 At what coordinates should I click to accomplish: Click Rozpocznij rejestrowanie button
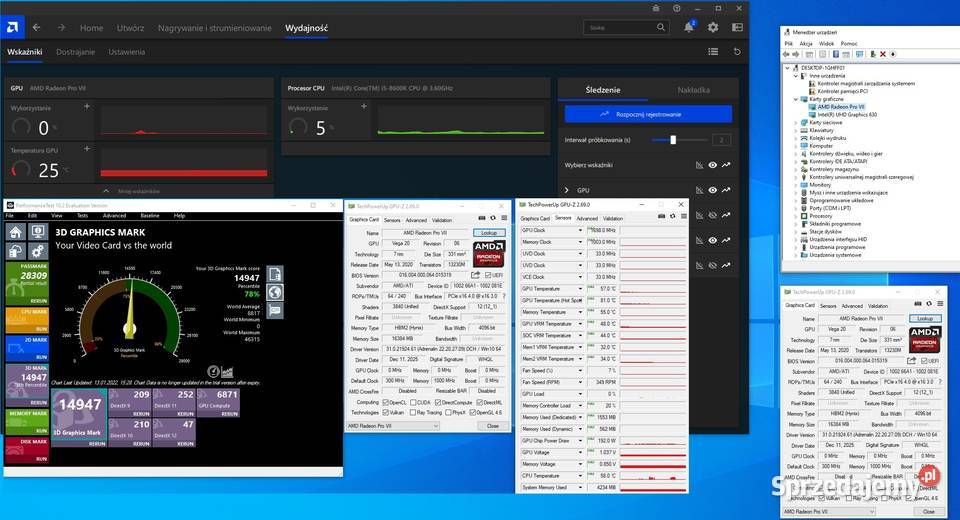tap(648, 115)
